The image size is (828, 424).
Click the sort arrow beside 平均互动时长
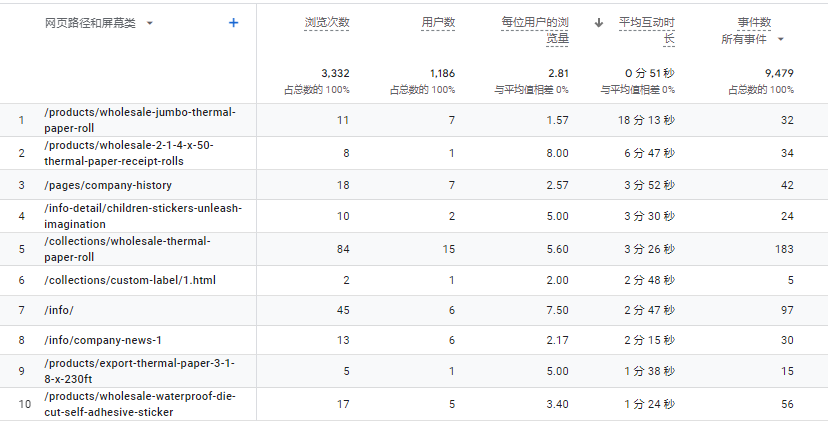point(599,22)
